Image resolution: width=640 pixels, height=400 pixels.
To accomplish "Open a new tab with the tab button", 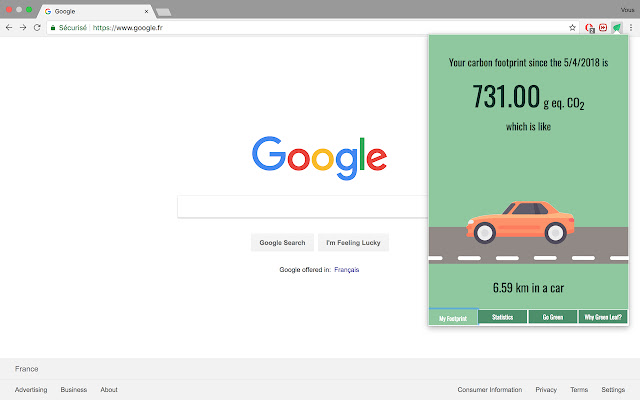I will (x=164, y=12).
